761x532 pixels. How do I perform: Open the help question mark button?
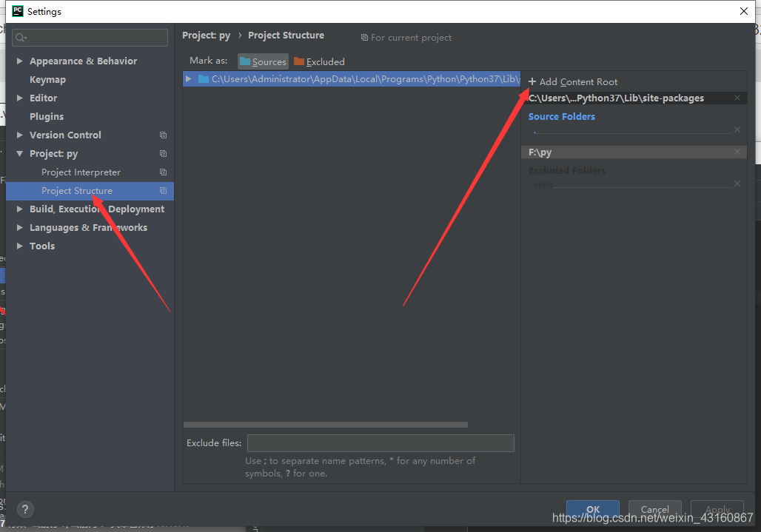coord(25,509)
